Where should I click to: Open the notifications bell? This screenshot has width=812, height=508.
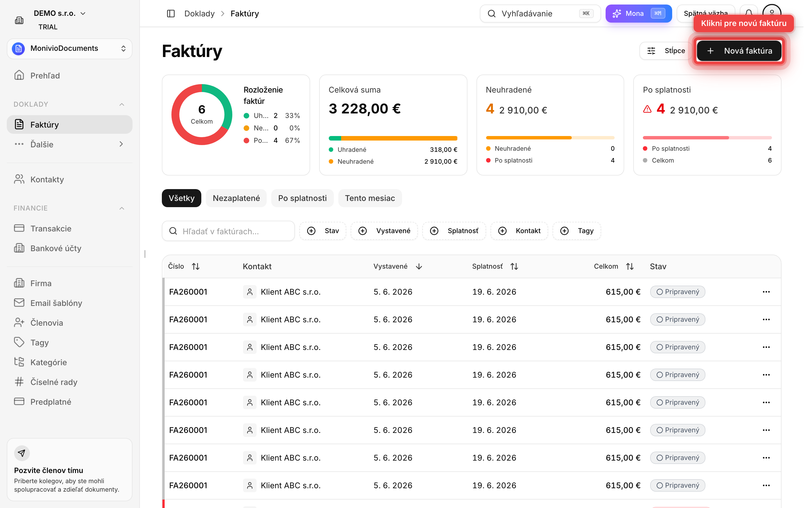748,14
